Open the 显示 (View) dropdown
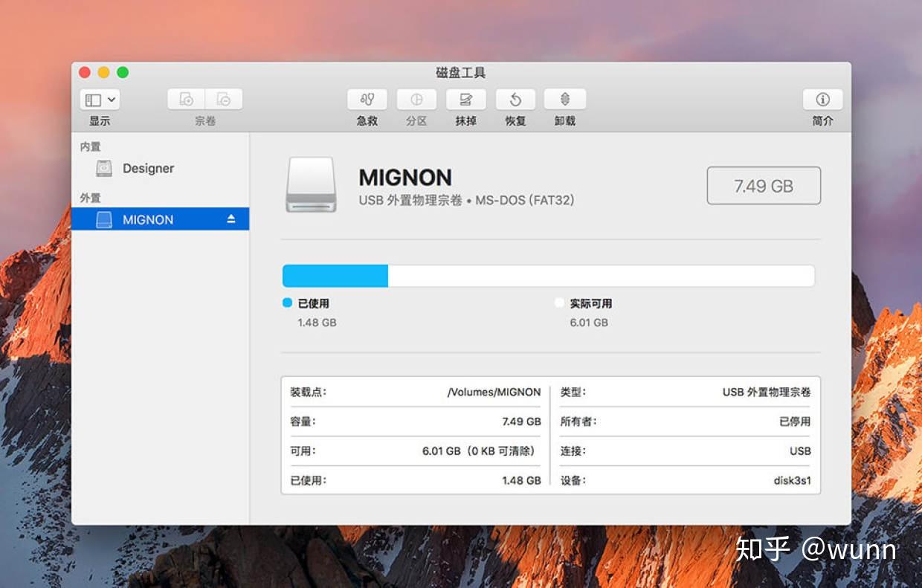Viewport: 922px width, 588px height. pyautogui.click(x=99, y=99)
